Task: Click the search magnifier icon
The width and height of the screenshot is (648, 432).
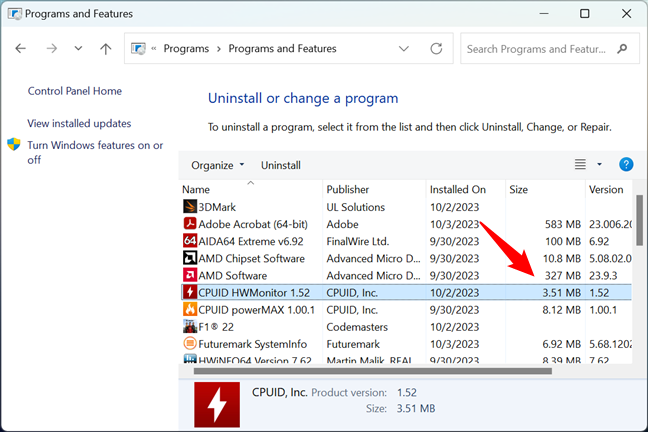Action: click(x=622, y=49)
